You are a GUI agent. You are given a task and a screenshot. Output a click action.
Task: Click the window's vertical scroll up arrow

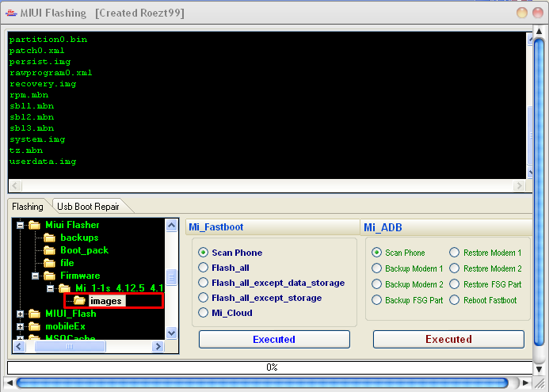click(x=539, y=32)
